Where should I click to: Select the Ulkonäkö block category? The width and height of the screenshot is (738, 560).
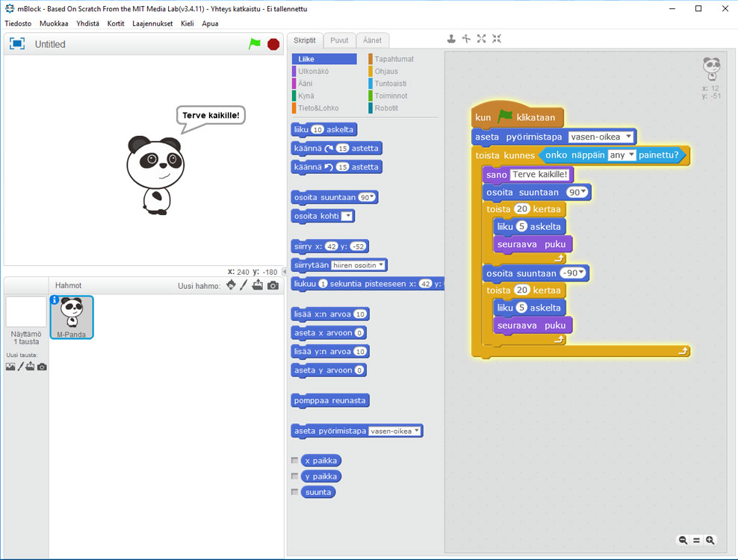pyautogui.click(x=313, y=72)
